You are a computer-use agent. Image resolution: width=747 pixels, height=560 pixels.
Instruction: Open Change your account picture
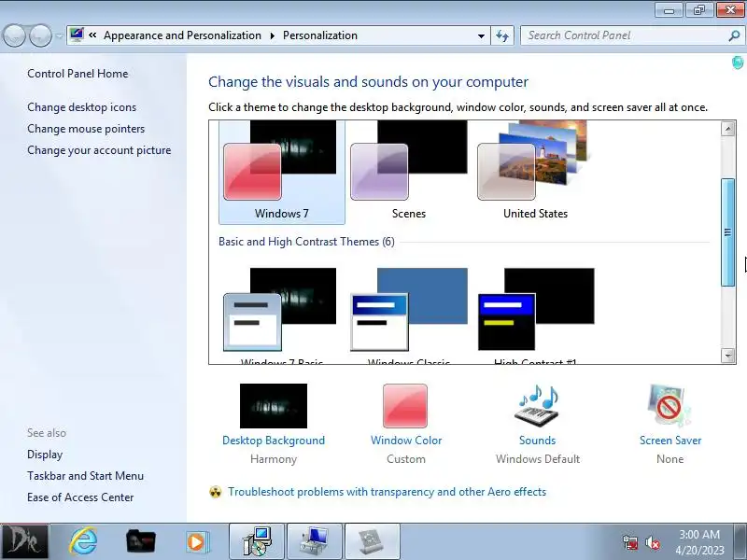tap(99, 150)
